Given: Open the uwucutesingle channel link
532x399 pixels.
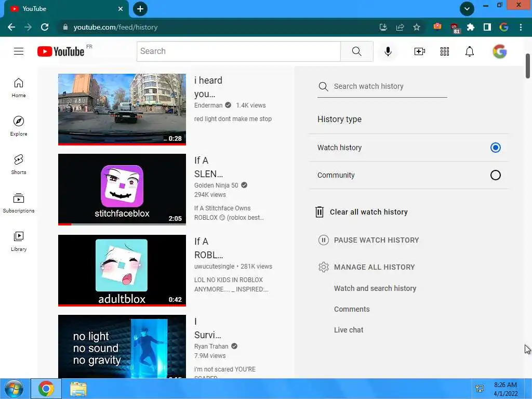Looking at the screenshot, I should [214, 267].
